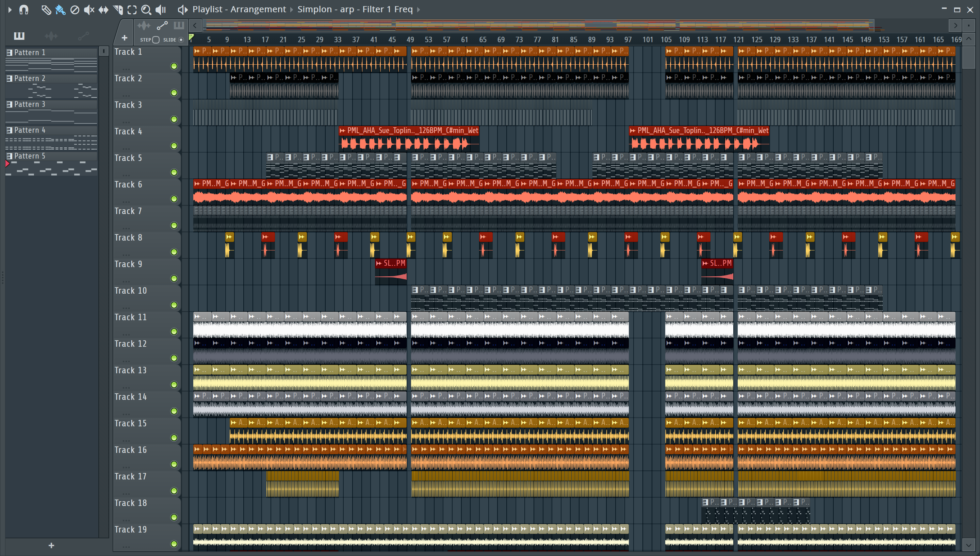Enable the SLIDE option
Viewport: 980px width, 556px height.
(x=181, y=40)
